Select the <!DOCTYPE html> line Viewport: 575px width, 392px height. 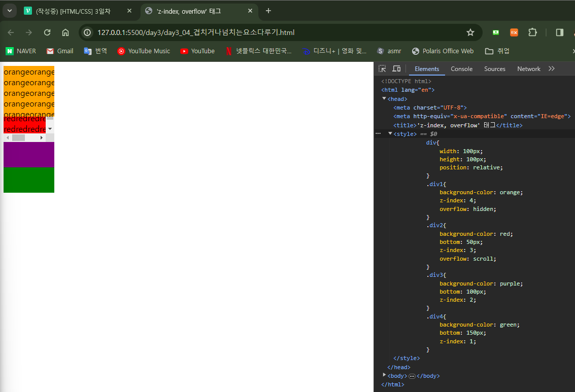pyautogui.click(x=406, y=81)
